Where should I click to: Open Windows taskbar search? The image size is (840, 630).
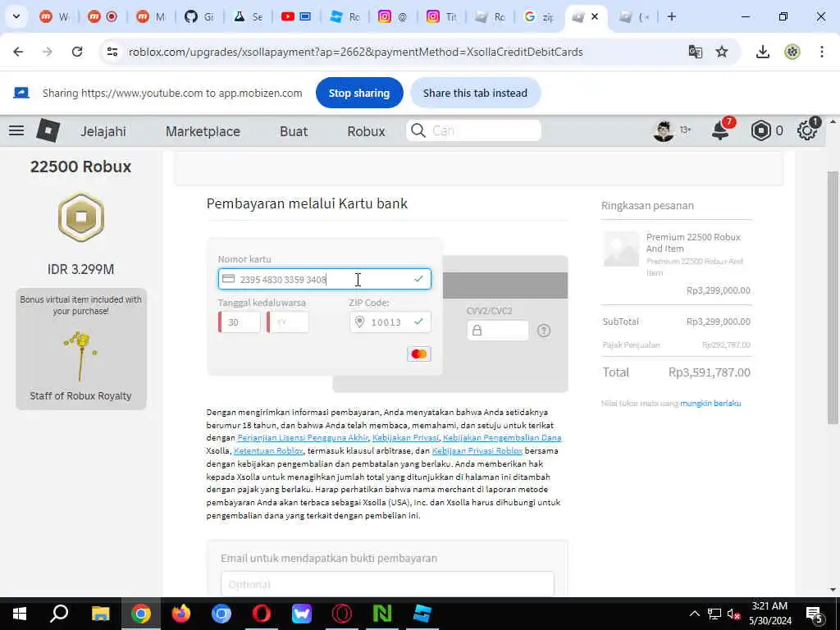[59, 614]
